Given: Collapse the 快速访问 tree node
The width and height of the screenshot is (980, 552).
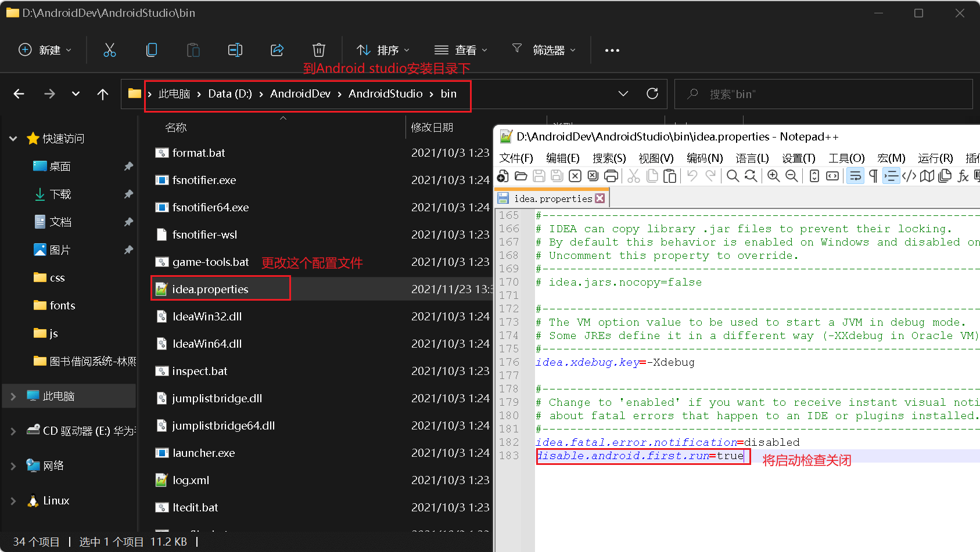Looking at the screenshot, I should (13, 138).
